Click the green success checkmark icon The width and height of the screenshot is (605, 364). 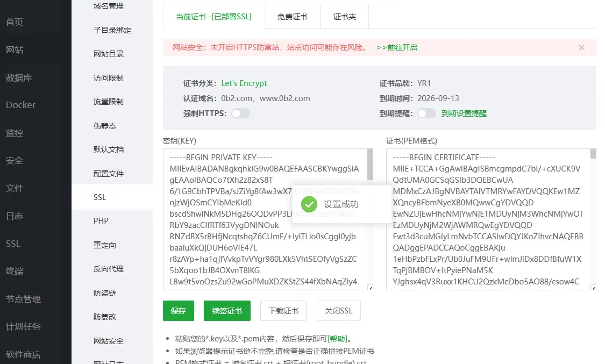pyautogui.click(x=309, y=204)
